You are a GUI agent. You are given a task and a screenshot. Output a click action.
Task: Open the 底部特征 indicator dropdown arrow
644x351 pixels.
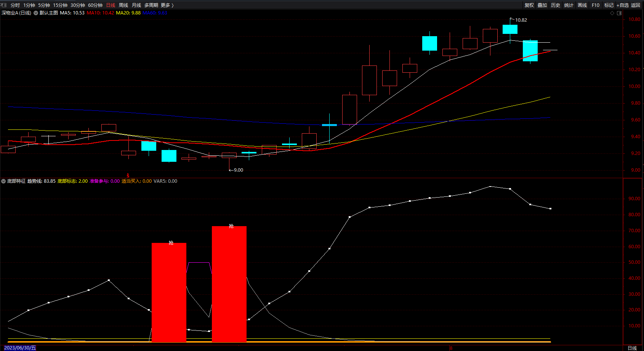click(x=3, y=181)
